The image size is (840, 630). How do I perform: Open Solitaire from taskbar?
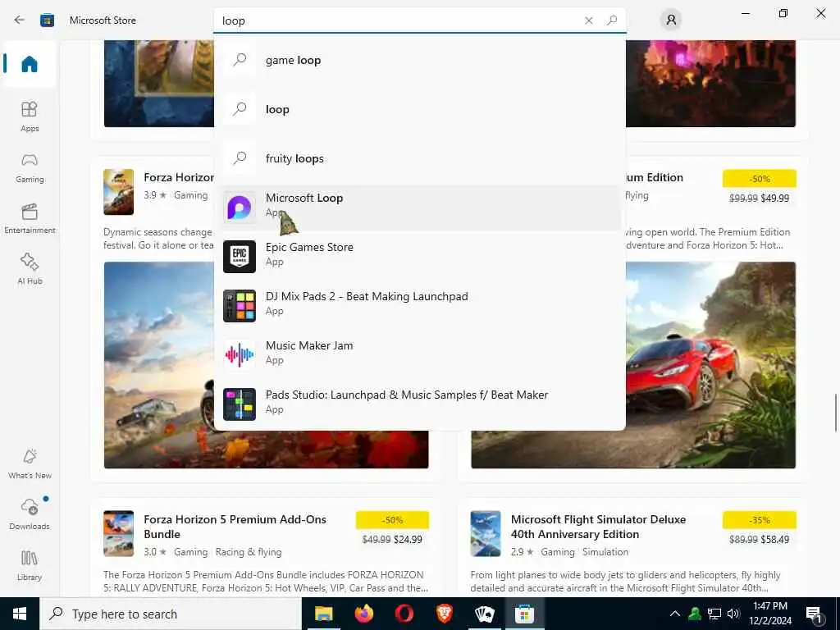[484, 614]
